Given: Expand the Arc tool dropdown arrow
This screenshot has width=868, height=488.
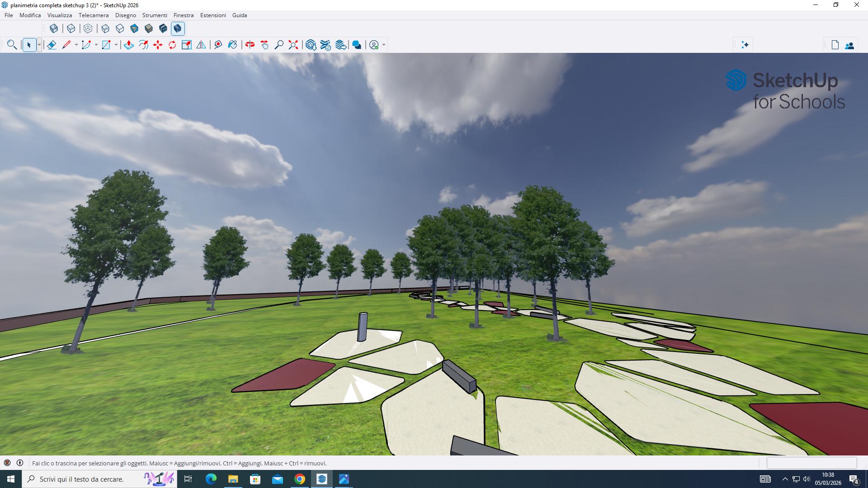Looking at the screenshot, I should 96,45.
